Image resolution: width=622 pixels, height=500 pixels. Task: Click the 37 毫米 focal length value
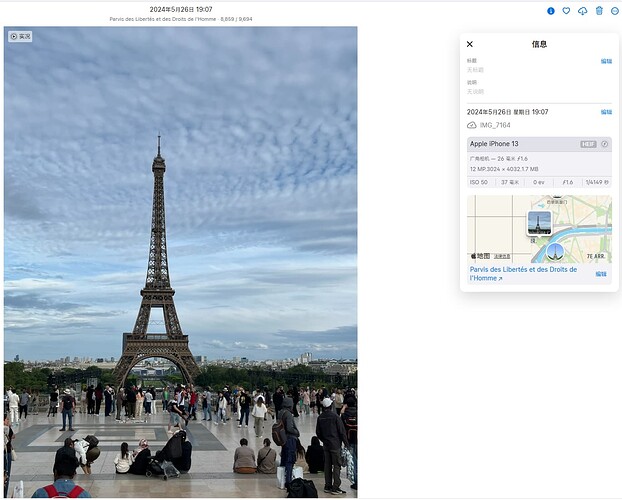[510, 182]
